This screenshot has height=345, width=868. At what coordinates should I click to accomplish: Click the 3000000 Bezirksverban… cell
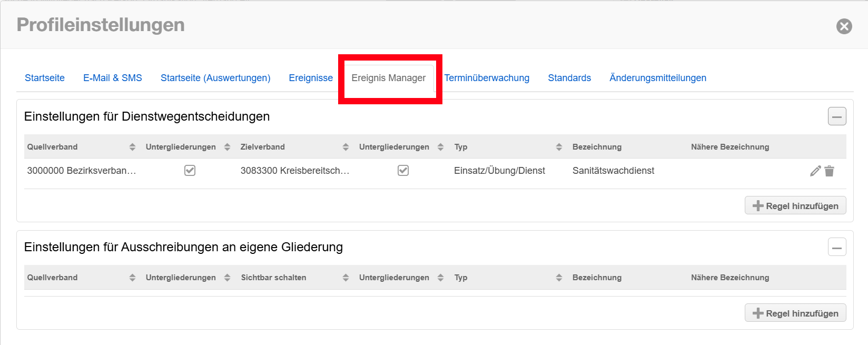[x=82, y=171]
